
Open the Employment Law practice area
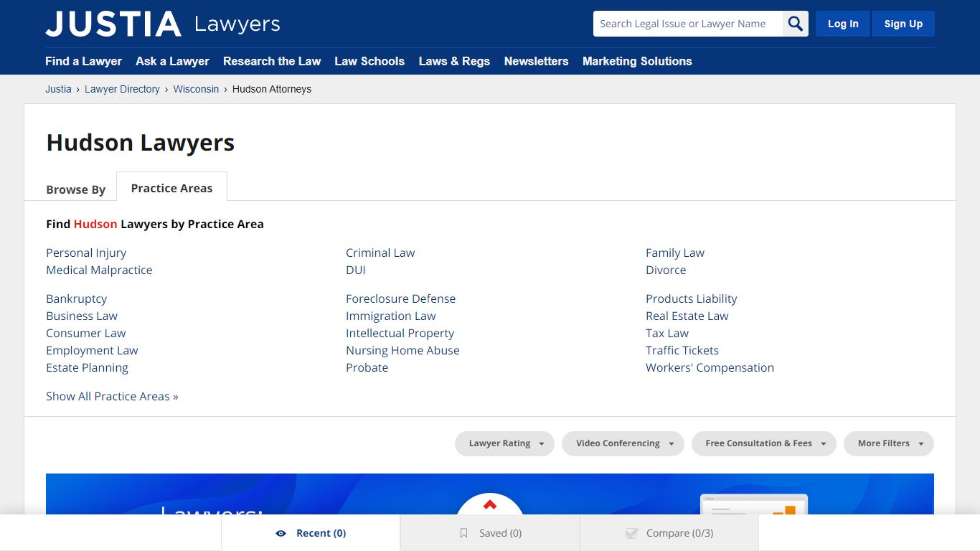pos(92,350)
